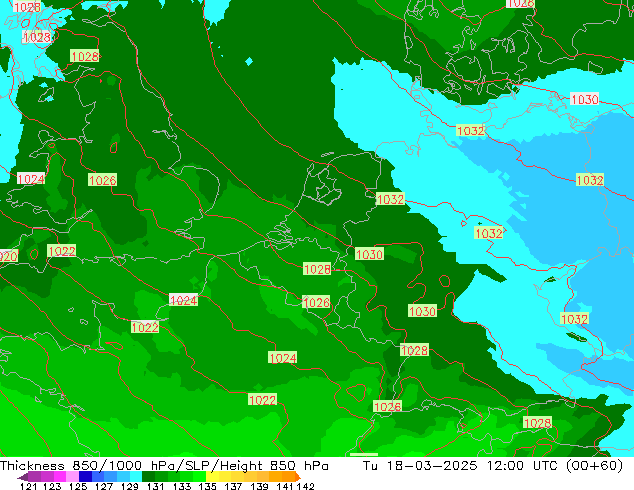634x490 pixels.
Task: Click the legend value '139'
Action: [x=259, y=486]
